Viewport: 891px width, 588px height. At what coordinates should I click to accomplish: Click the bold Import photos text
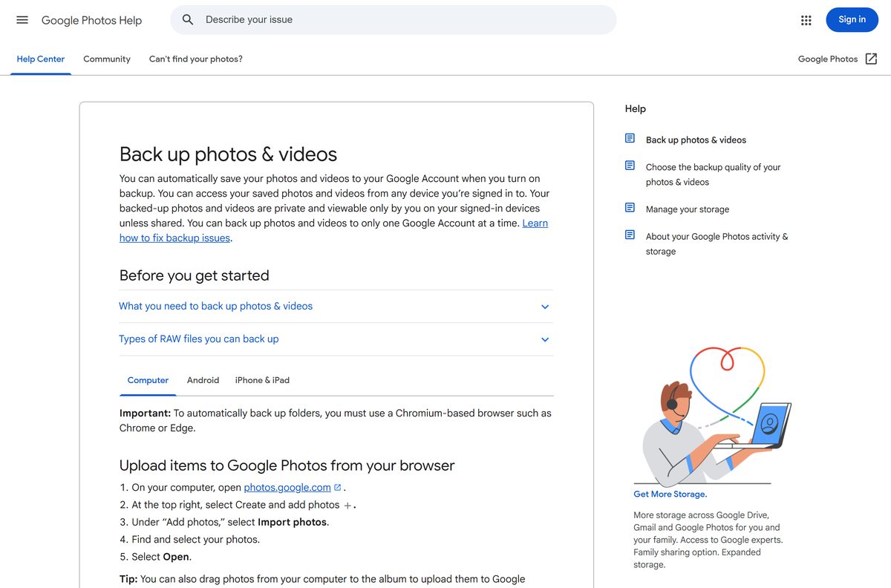(x=292, y=522)
